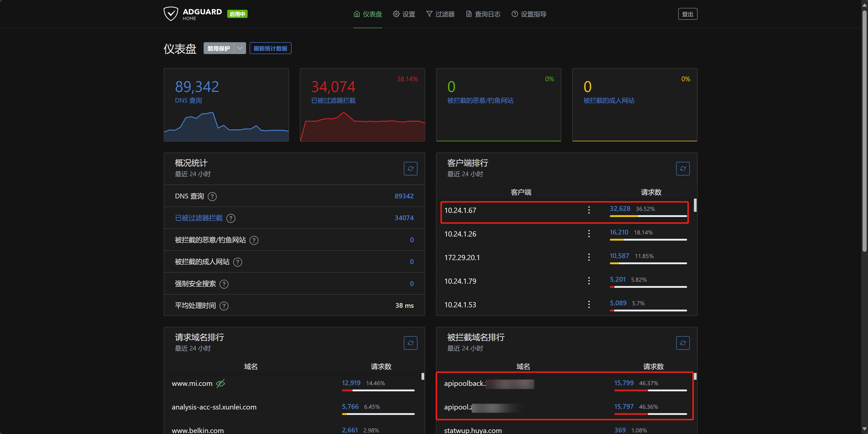The height and width of the screenshot is (434, 868).
Task: Click help icon next to DNS 查询
Action: click(212, 196)
